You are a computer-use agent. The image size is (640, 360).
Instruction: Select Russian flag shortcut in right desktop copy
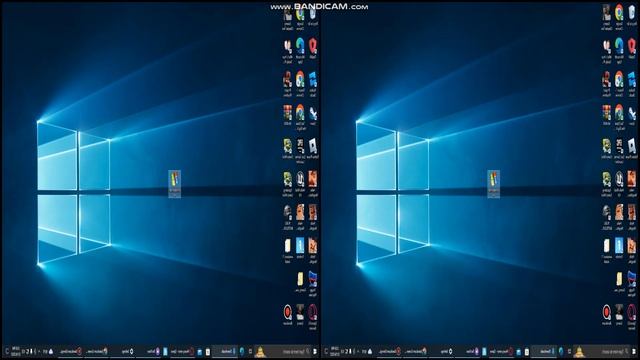tap(632, 284)
